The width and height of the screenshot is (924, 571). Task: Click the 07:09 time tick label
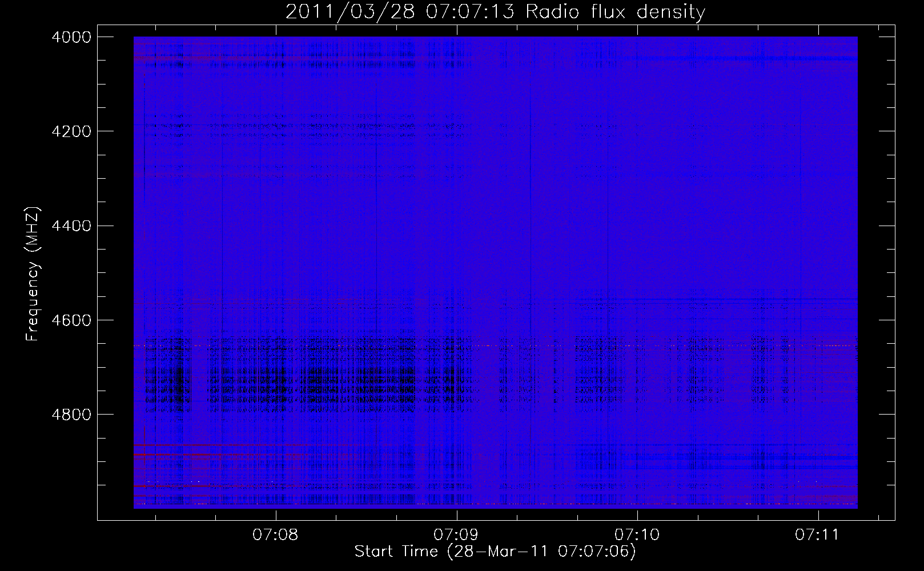click(457, 534)
